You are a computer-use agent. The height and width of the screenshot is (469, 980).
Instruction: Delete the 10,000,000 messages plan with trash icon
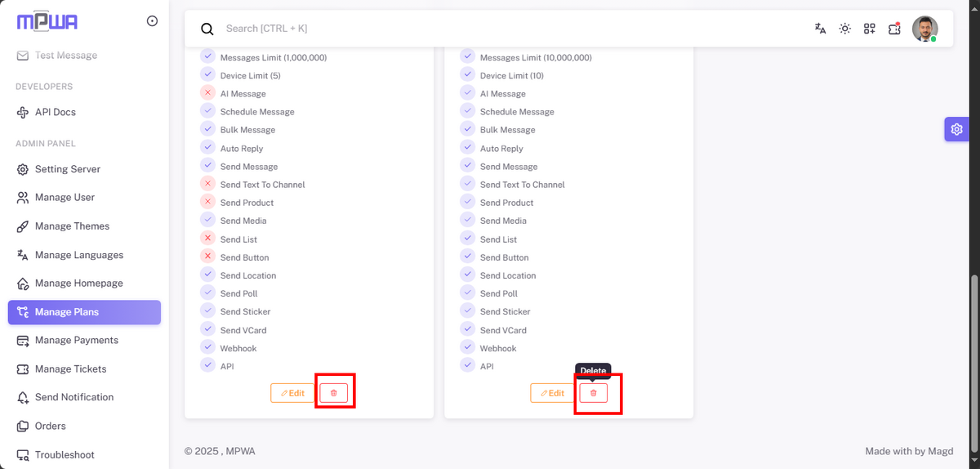[x=594, y=393]
